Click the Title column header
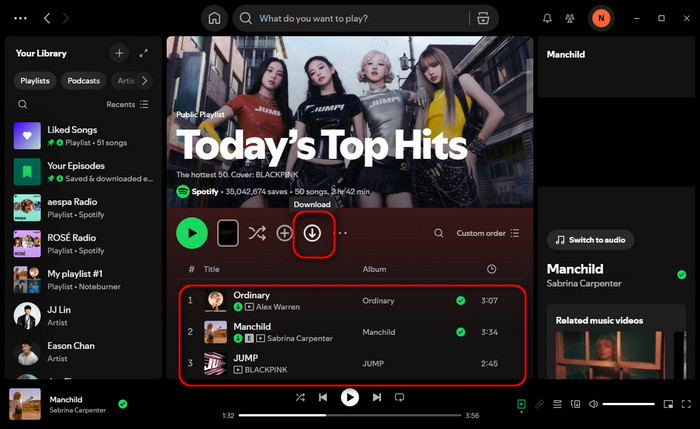The height and width of the screenshot is (429, 700). pos(211,269)
